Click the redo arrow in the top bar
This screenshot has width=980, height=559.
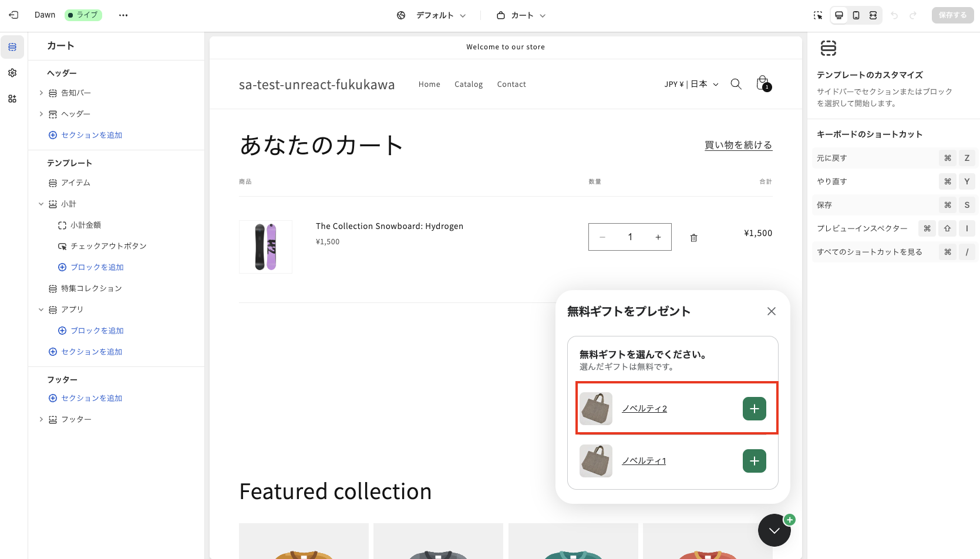pos(914,15)
